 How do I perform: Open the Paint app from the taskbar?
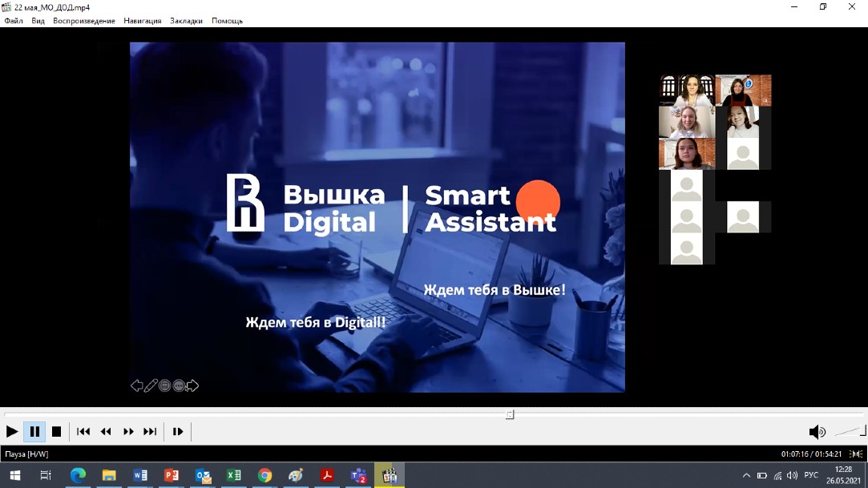pos(296,475)
